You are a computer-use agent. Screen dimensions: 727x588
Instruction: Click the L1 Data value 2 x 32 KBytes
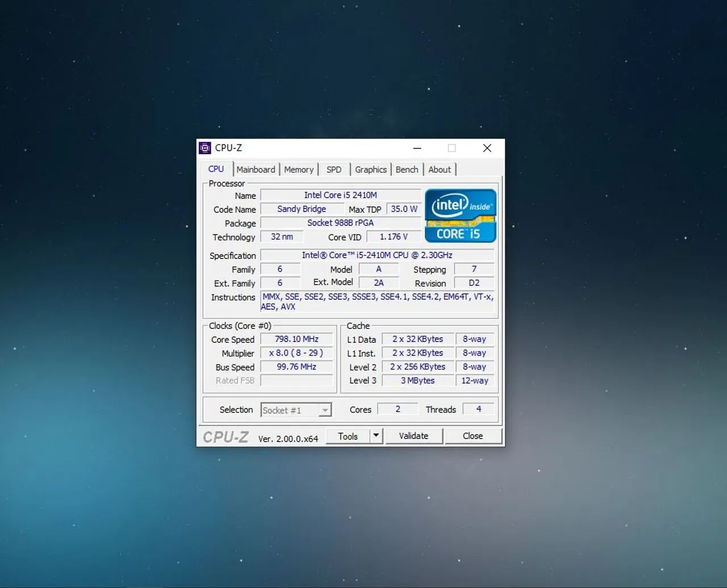[417, 339]
